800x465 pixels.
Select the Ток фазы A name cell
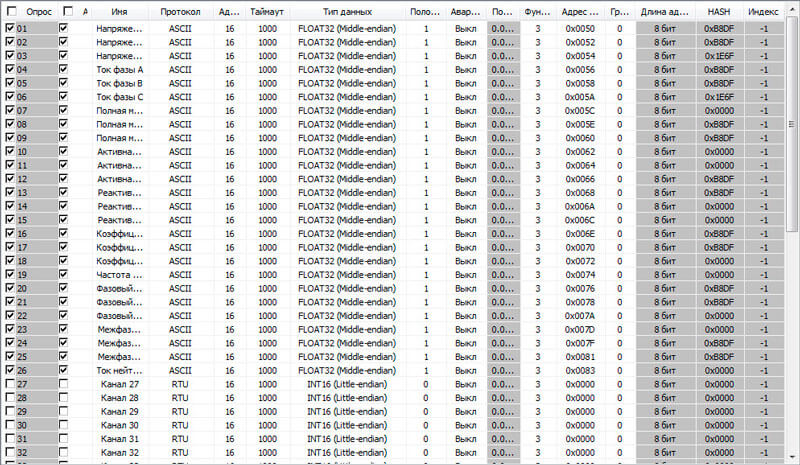click(x=119, y=70)
